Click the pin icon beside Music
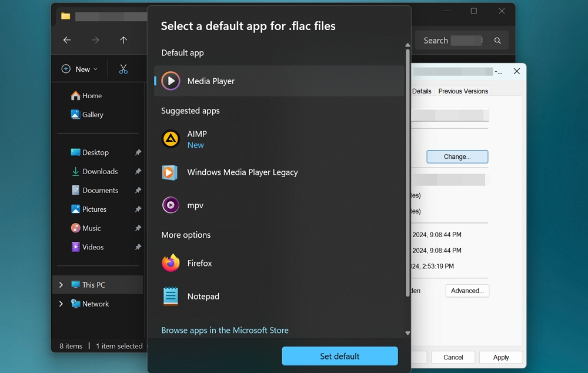Image resolution: width=588 pixels, height=373 pixels. click(x=138, y=228)
